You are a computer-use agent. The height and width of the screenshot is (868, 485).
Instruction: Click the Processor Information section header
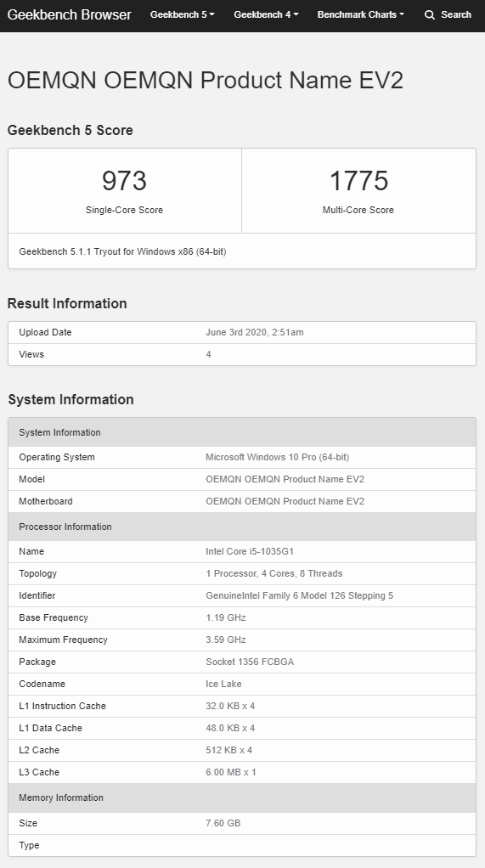click(242, 527)
